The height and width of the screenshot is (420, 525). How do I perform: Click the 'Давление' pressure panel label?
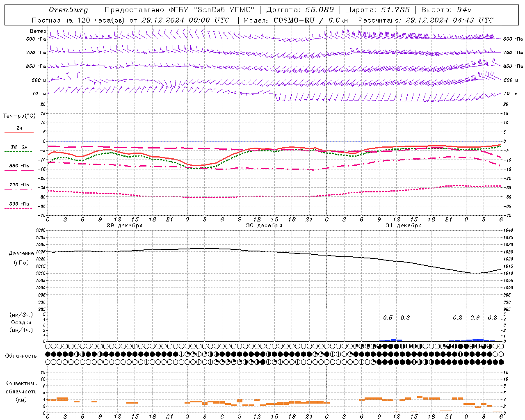point(21,253)
